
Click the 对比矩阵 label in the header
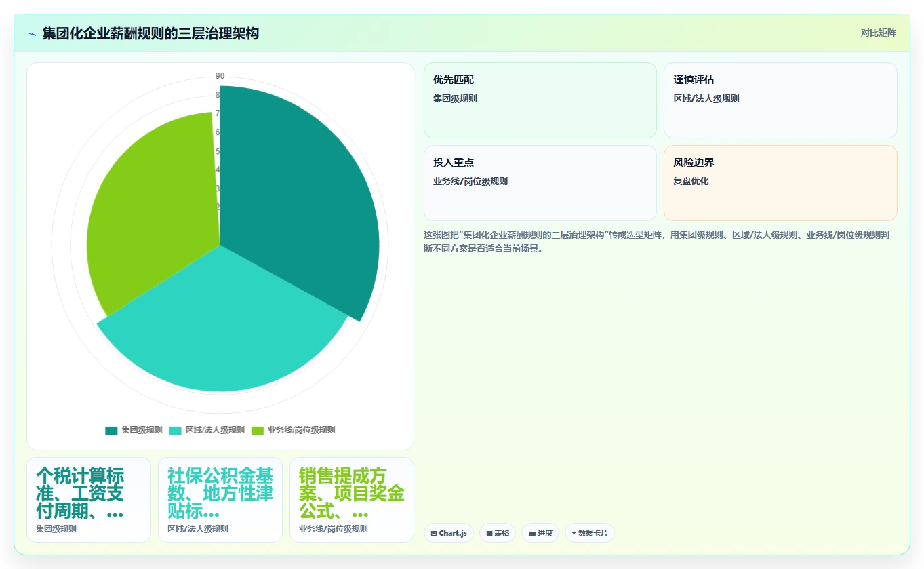pos(878,33)
